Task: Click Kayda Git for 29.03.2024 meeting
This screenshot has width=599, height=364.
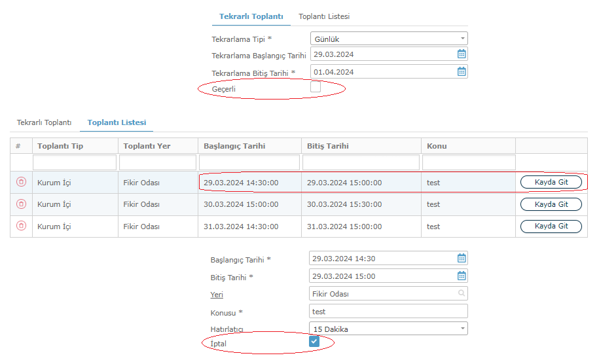Action: tap(551, 182)
